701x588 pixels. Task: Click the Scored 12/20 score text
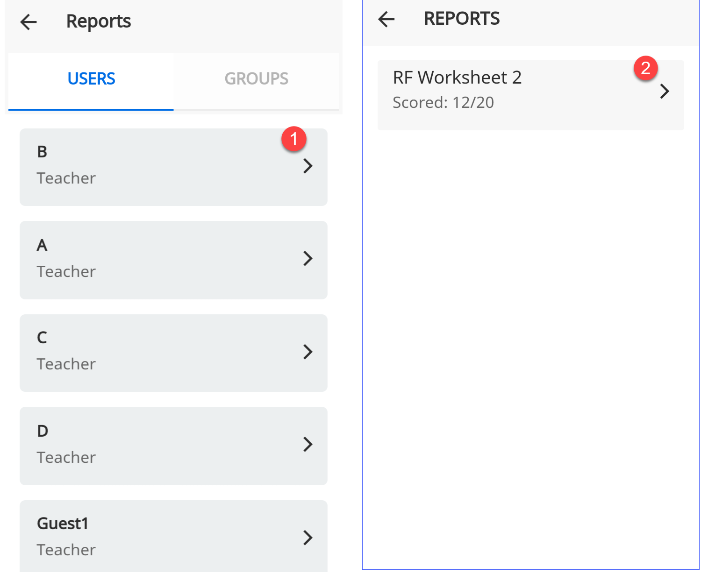(x=443, y=102)
